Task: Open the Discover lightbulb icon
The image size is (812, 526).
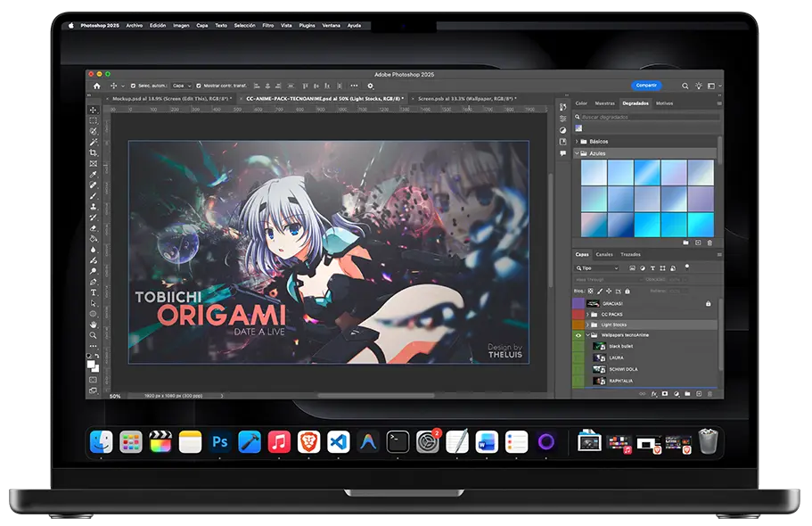Action: click(x=699, y=86)
